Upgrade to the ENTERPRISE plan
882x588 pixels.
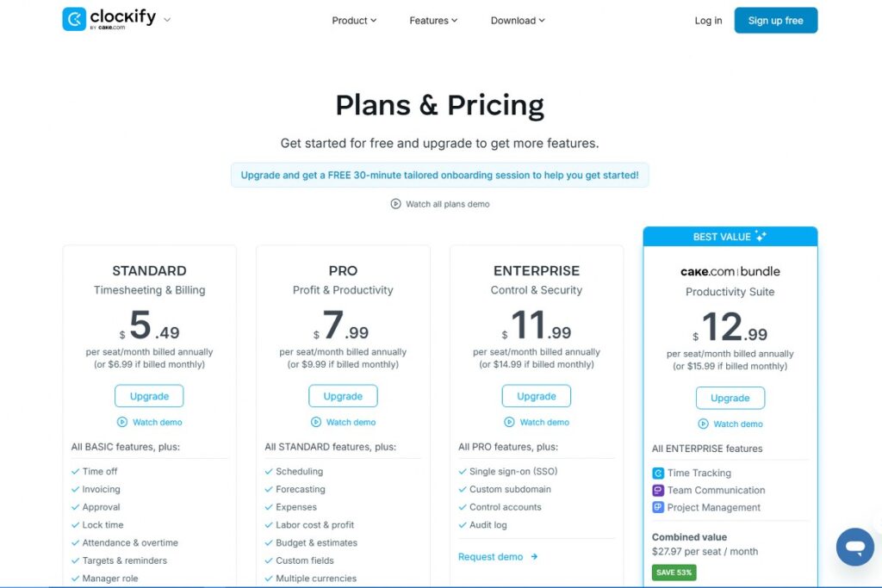click(x=536, y=396)
